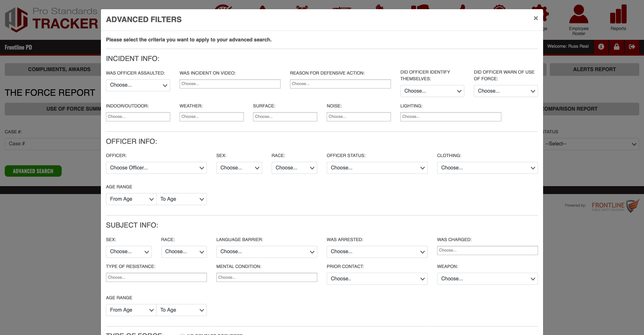Open officer From Age dropdown
The height and width of the screenshot is (335, 644).
(x=131, y=199)
